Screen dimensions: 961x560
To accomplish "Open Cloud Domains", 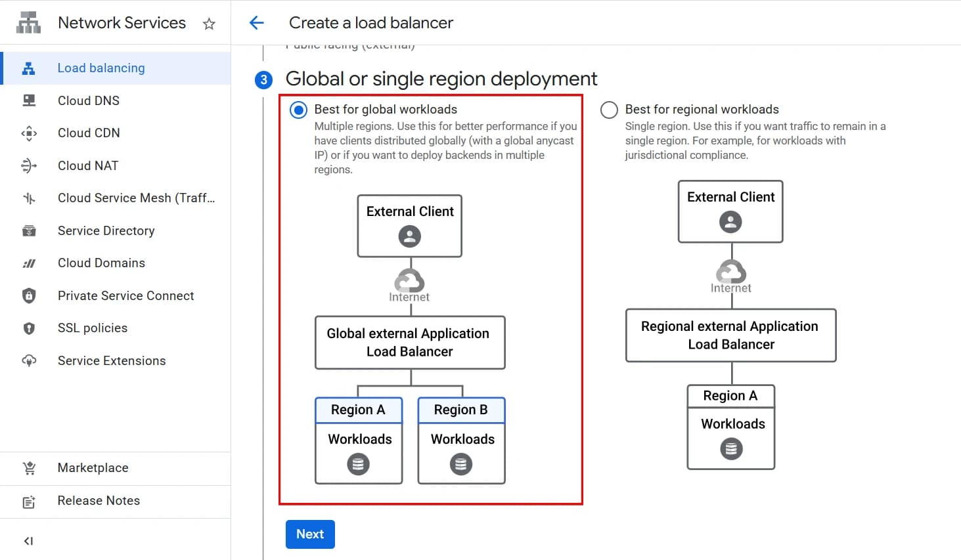I will click(x=101, y=263).
